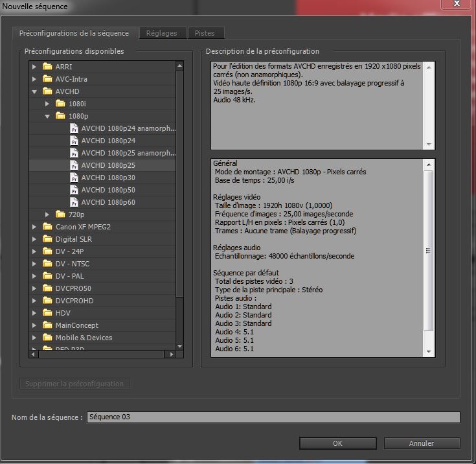Collapse the 1080p subfolder
Viewport: 476px width, 464px height.
(47, 116)
